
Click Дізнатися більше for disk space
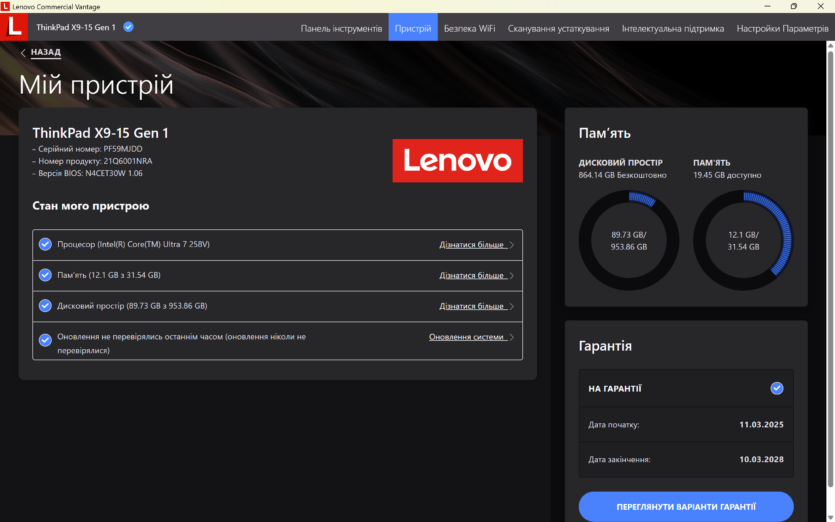tap(471, 306)
